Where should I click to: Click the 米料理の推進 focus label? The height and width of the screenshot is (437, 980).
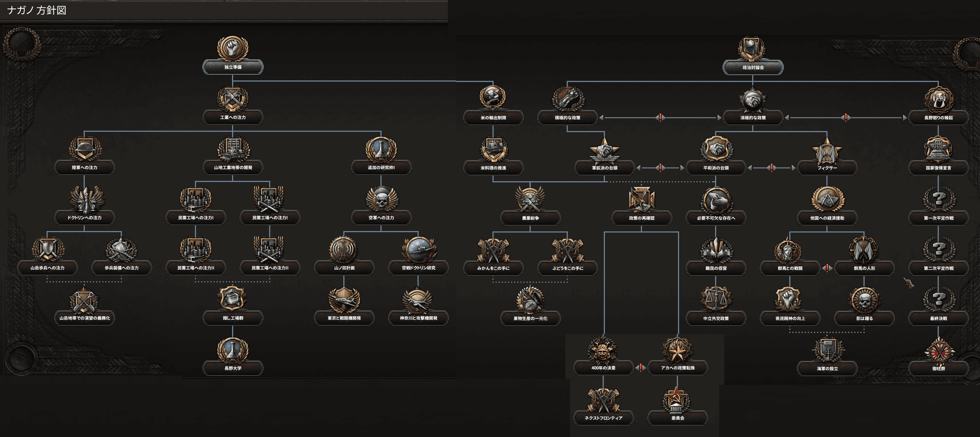(493, 168)
